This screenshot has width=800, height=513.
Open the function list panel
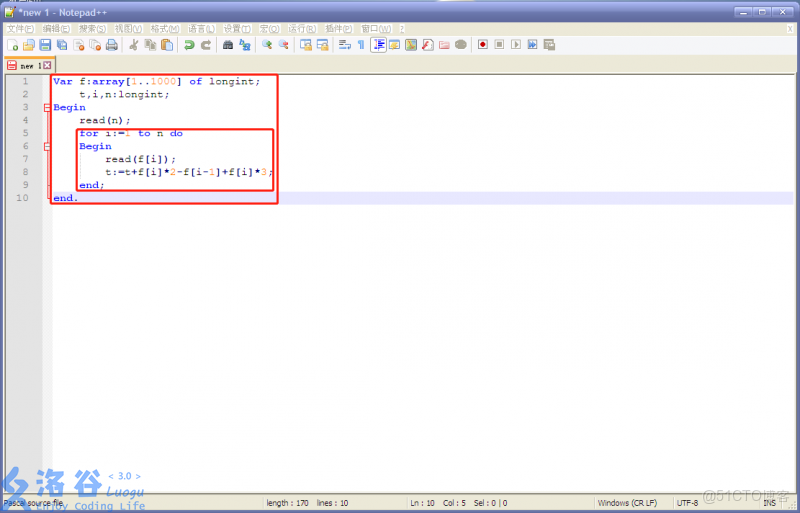click(428, 45)
